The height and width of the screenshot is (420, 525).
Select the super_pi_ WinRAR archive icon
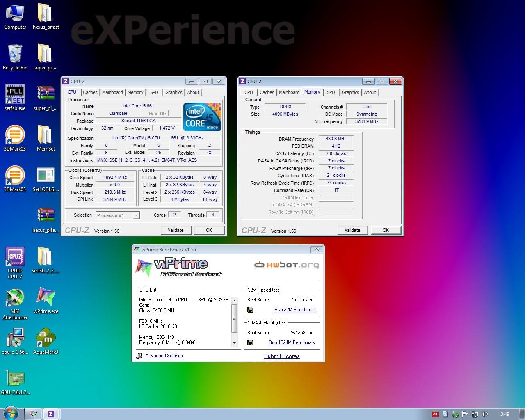pos(46,98)
